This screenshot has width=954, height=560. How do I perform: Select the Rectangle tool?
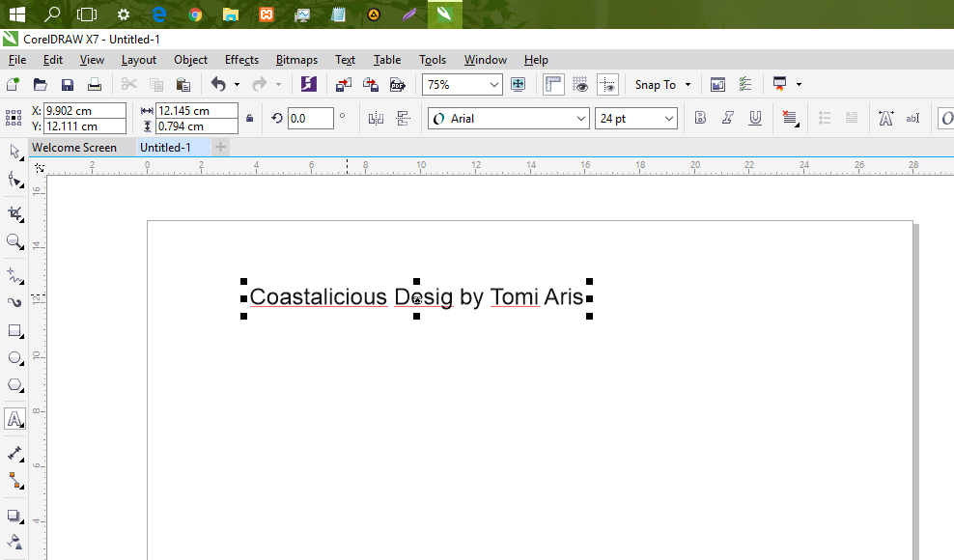(14, 331)
